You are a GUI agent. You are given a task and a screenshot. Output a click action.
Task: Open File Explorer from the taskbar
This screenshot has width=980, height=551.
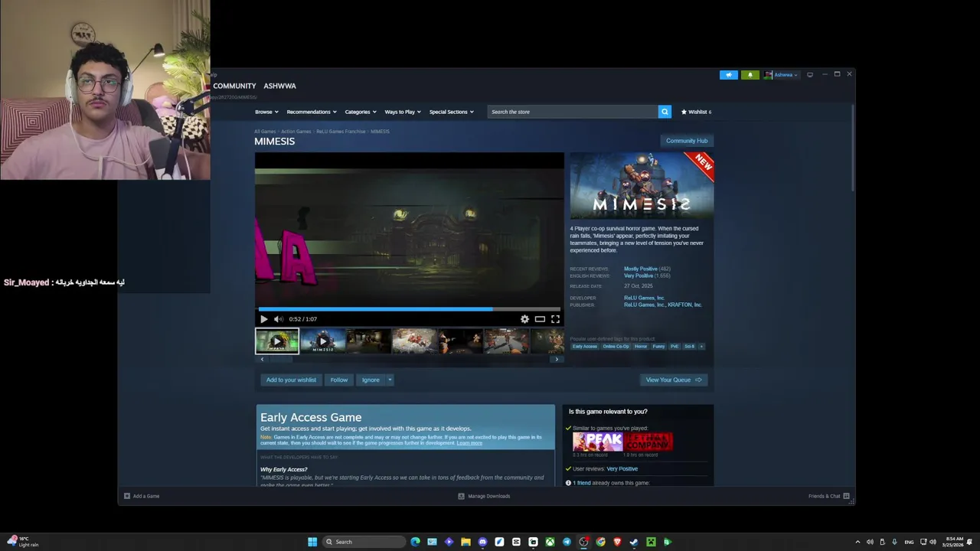click(465, 542)
